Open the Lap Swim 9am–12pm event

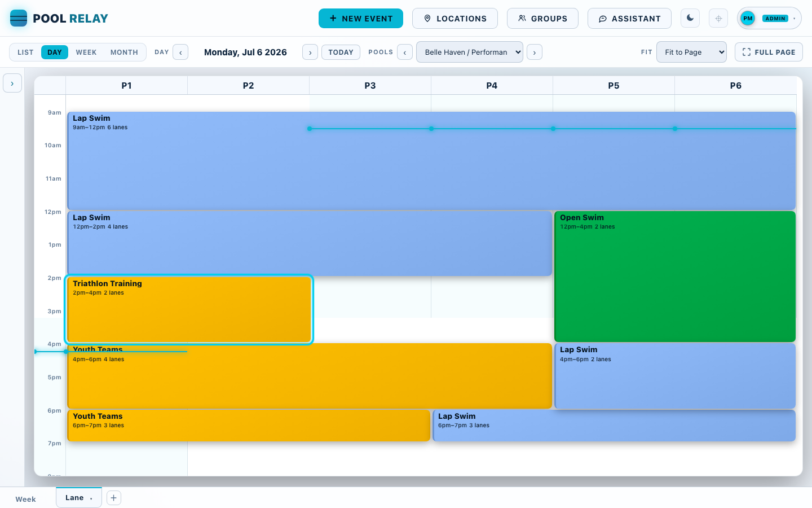pyautogui.click(x=431, y=161)
